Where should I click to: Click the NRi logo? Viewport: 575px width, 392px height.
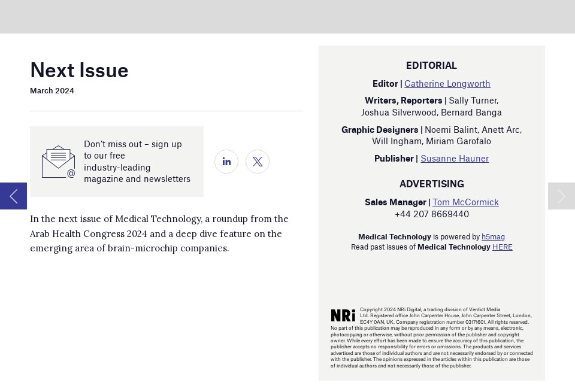pos(343,315)
